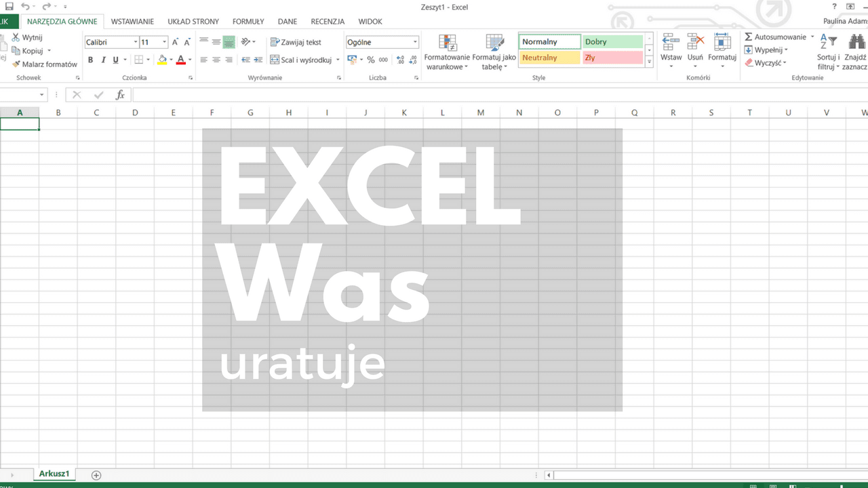
Task: Click Autosumowanie sigma button
Action: (775, 37)
